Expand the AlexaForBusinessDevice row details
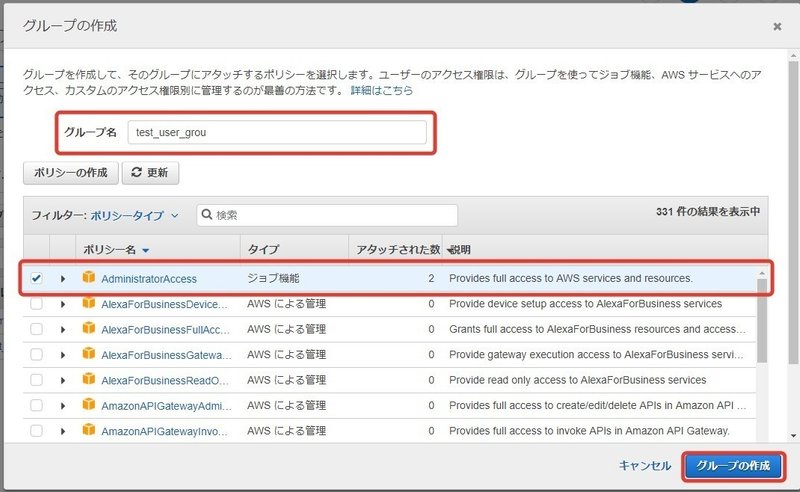 point(63,304)
